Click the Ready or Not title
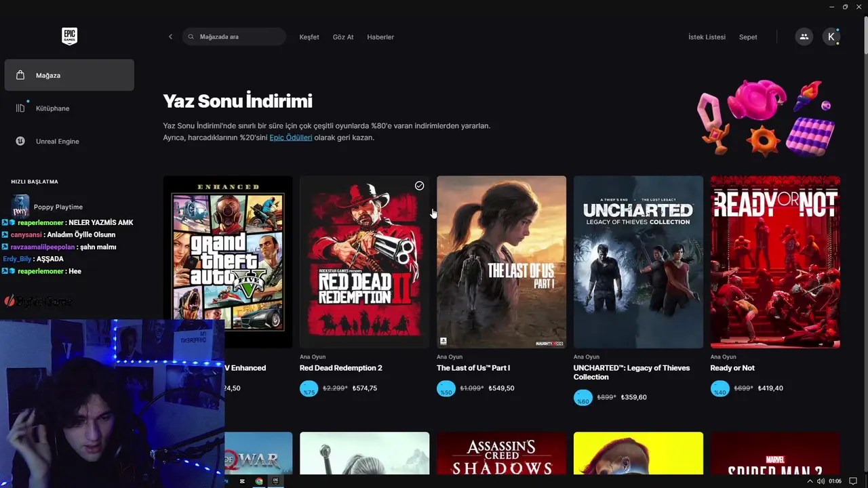Screen dimensions: 868x488 coord(732,368)
